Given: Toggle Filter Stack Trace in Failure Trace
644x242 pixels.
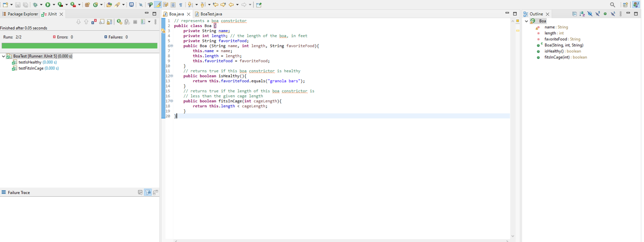Looking at the screenshot, I should (148, 192).
